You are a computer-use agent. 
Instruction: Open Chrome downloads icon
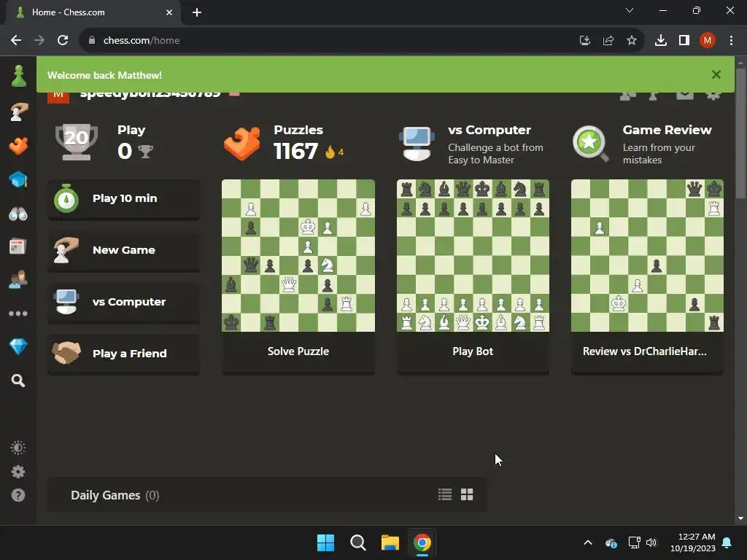pos(661,41)
